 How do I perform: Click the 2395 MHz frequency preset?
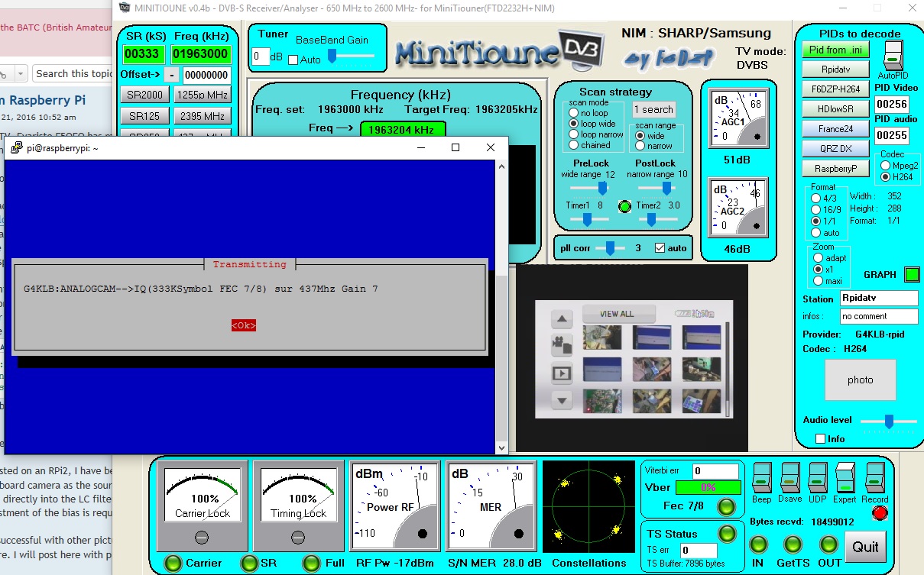tap(202, 116)
